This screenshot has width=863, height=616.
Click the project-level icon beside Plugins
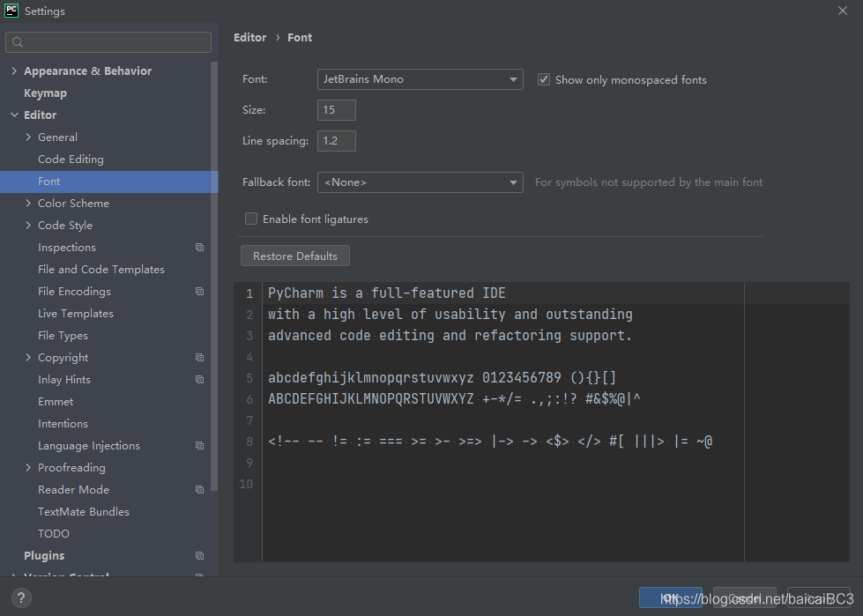click(200, 556)
